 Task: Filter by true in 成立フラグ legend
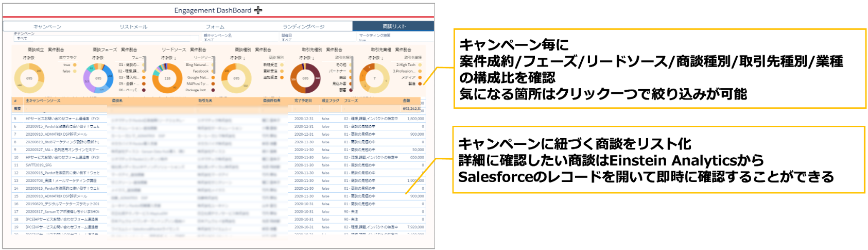(x=69, y=65)
